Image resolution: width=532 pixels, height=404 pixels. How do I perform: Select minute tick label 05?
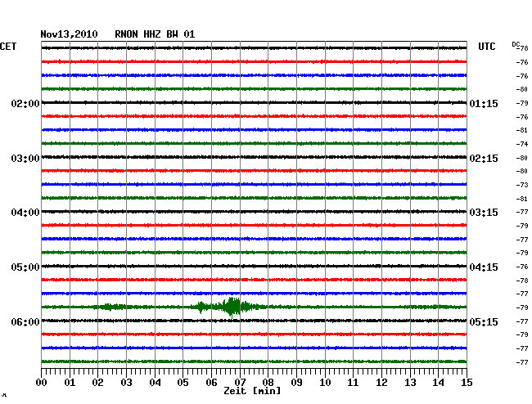click(x=183, y=383)
